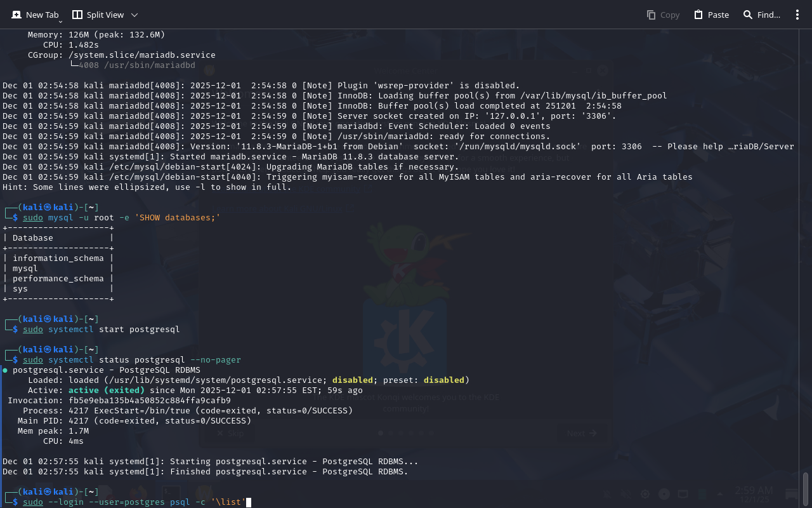The height and width of the screenshot is (508, 812).
Task: Click the underlined sudo in the mysql command
Action: point(33,218)
